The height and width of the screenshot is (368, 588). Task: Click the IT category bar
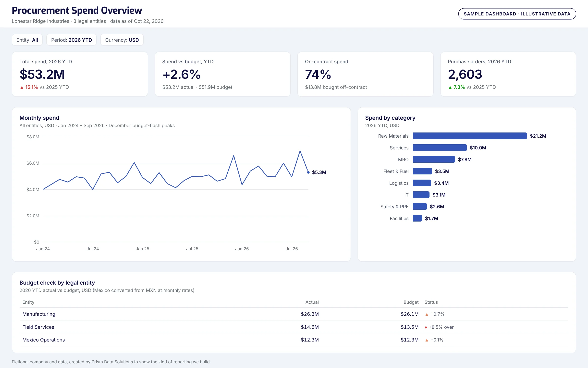click(x=421, y=195)
